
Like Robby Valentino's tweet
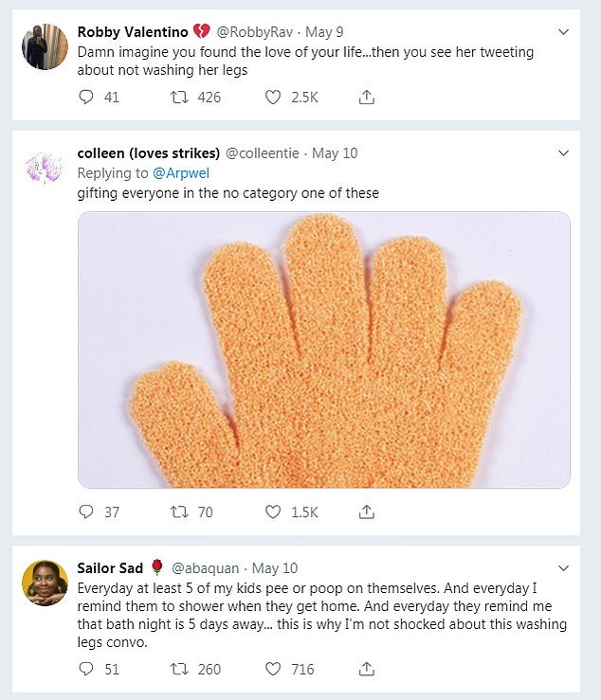coord(274,96)
